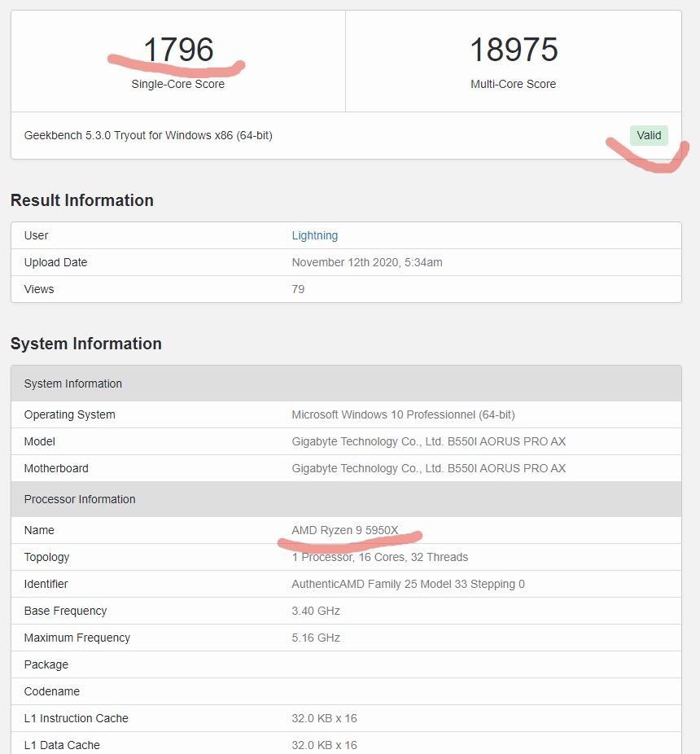Select upload date November 12th 2020, 5:34am
700x754 pixels.
coord(367,262)
